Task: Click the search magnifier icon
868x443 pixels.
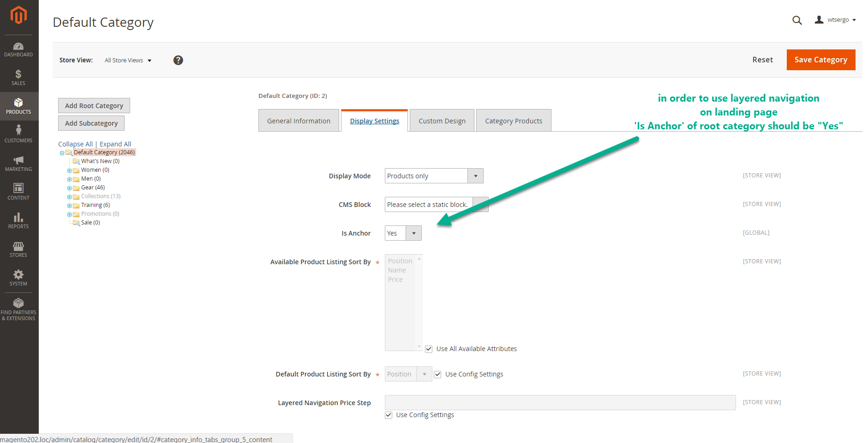Action: [797, 20]
